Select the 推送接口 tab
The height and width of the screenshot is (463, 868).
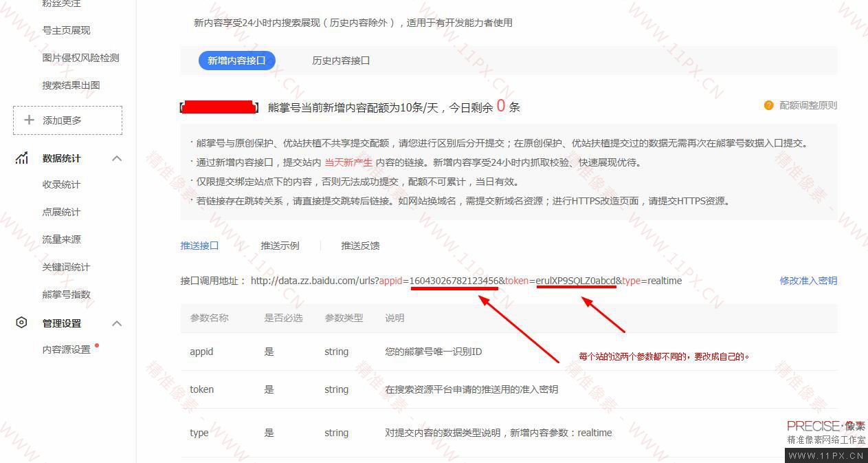click(x=199, y=245)
